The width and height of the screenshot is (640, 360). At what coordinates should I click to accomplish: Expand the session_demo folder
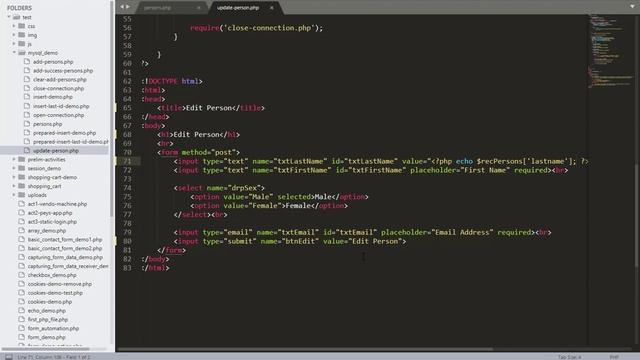(x=14, y=168)
